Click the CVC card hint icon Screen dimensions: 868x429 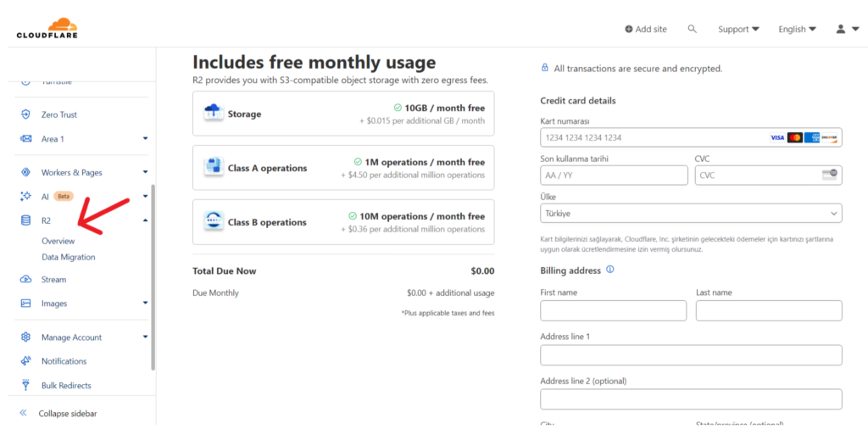(830, 175)
